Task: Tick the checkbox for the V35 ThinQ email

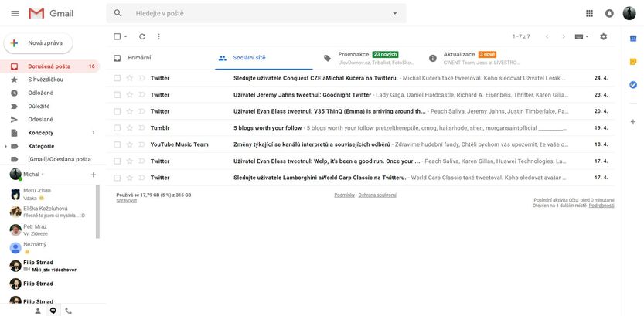Action: (x=117, y=111)
